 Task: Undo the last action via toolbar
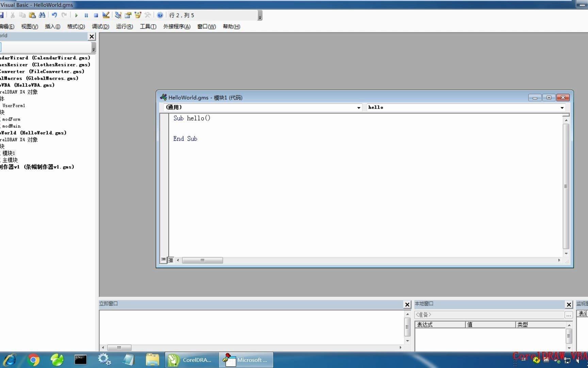point(54,15)
